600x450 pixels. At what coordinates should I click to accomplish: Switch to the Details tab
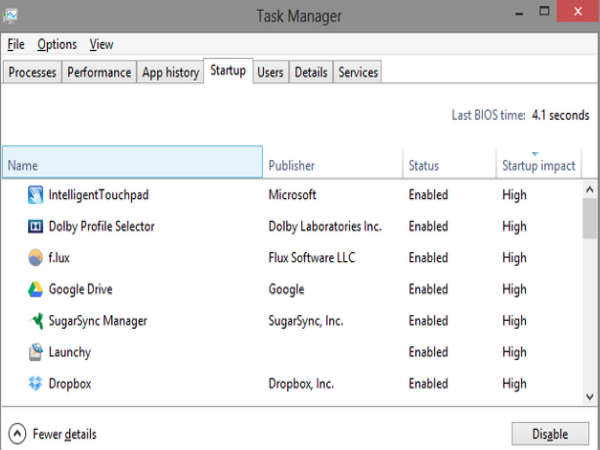tap(311, 72)
